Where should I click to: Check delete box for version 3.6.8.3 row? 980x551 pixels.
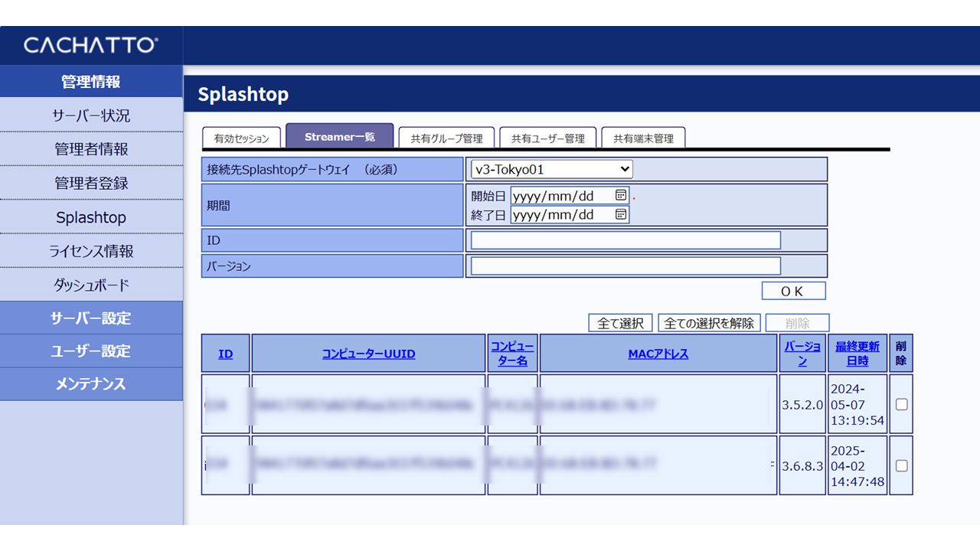tap(901, 465)
